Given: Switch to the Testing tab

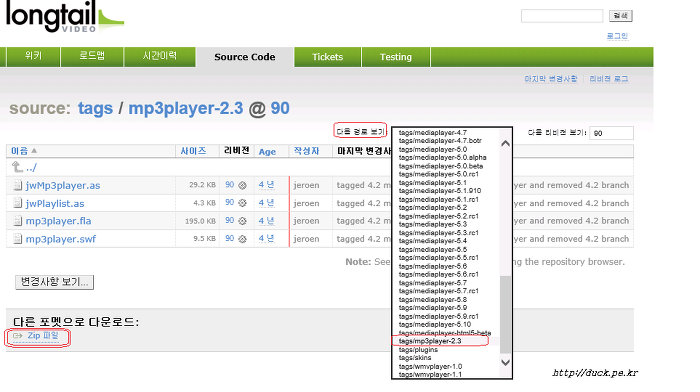Looking at the screenshot, I should [x=396, y=57].
